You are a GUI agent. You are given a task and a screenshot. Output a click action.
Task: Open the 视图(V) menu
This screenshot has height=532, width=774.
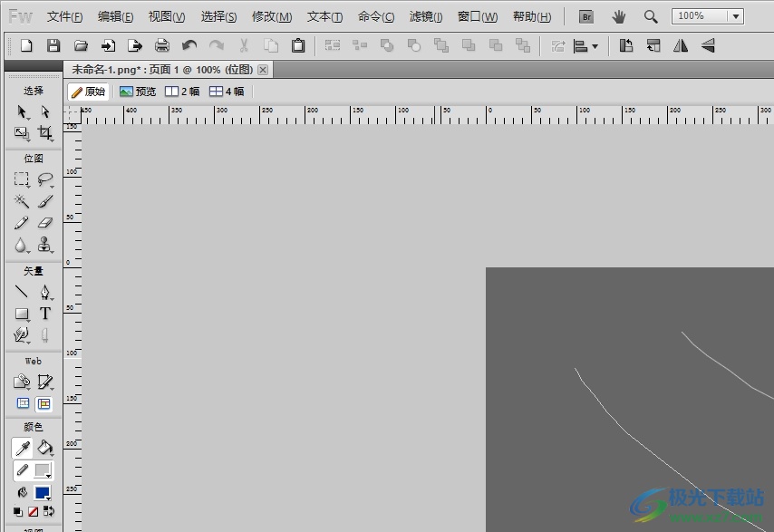pos(167,17)
